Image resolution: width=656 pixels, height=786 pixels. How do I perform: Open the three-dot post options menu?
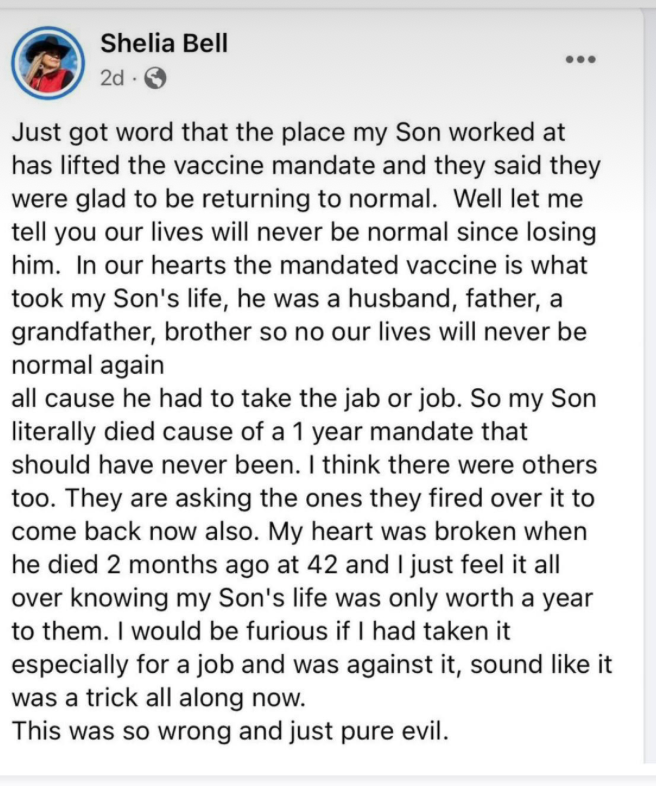580,59
